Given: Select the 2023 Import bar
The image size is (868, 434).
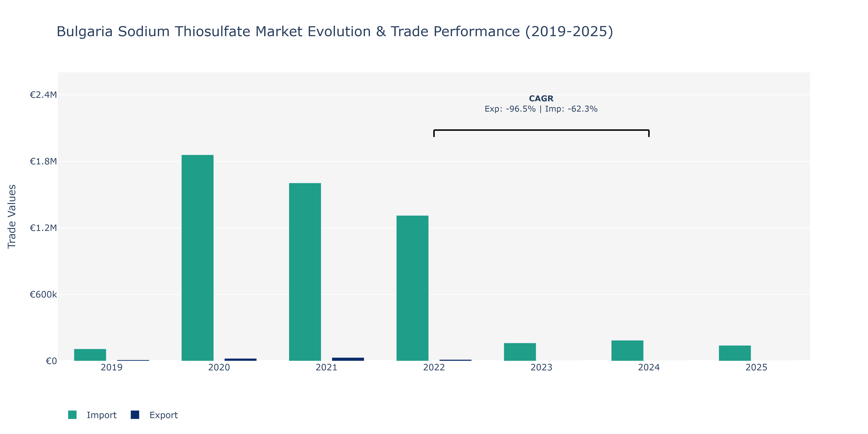Looking at the screenshot, I should pyautogui.click(x=520, y=352).
